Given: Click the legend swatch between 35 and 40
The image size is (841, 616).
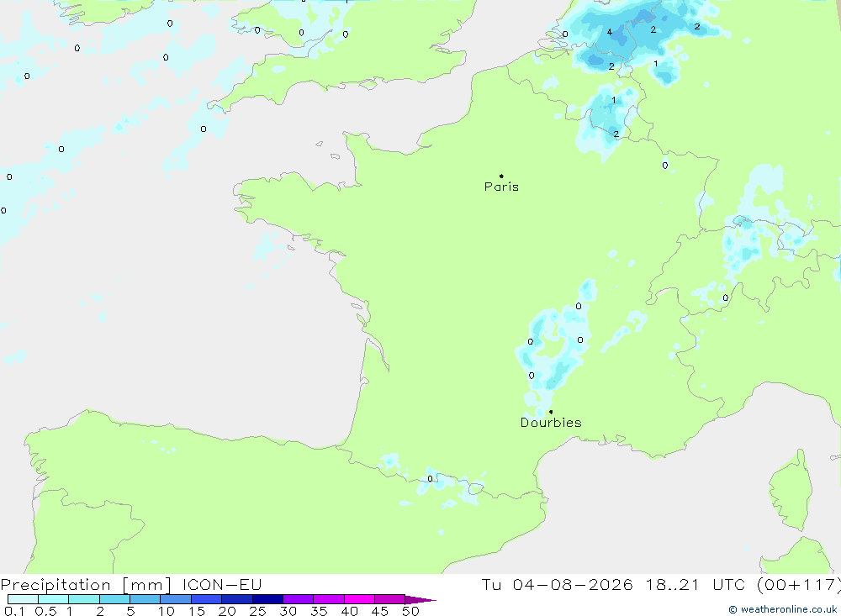Looking at the screenshot, I should pyautogui.click(x=328, y=599).
